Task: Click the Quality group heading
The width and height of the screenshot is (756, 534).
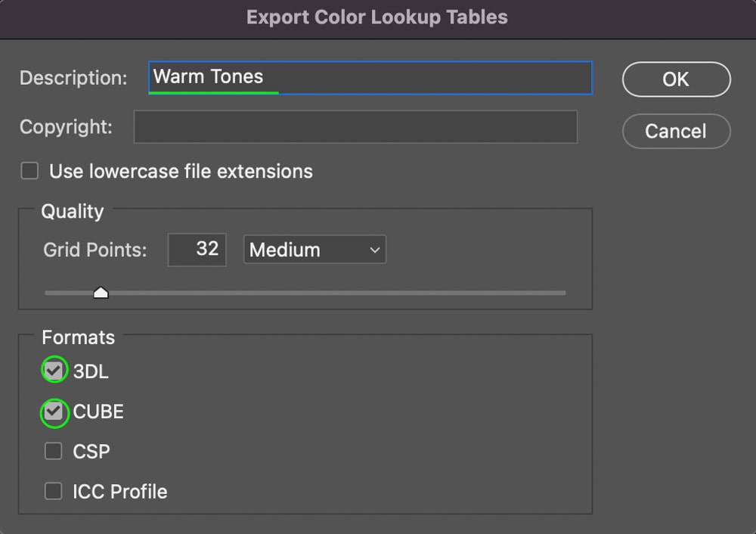Action: (73, 211)
